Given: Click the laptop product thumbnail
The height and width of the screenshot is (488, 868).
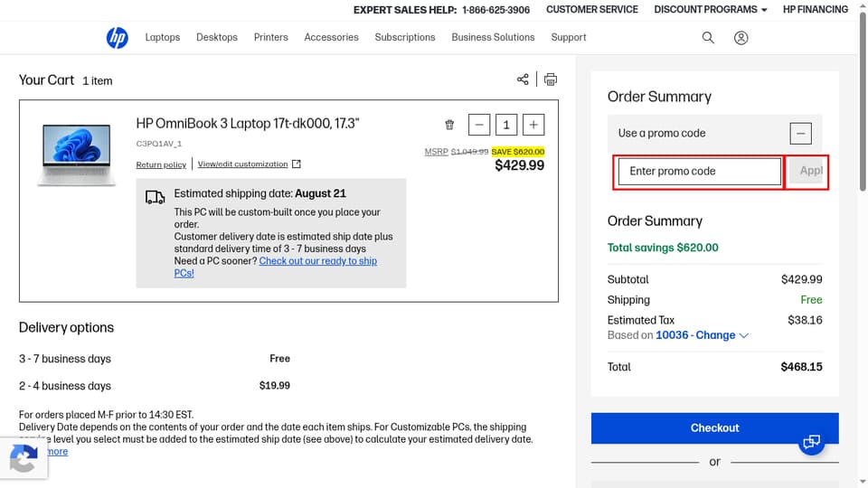Looking at the screenshot, I should pos(76,155).
